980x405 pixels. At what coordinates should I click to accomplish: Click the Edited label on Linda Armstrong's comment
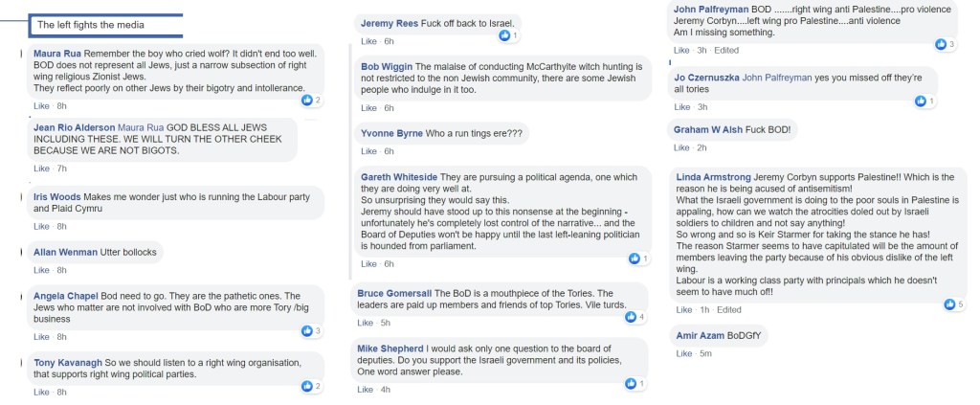[729, 310]
